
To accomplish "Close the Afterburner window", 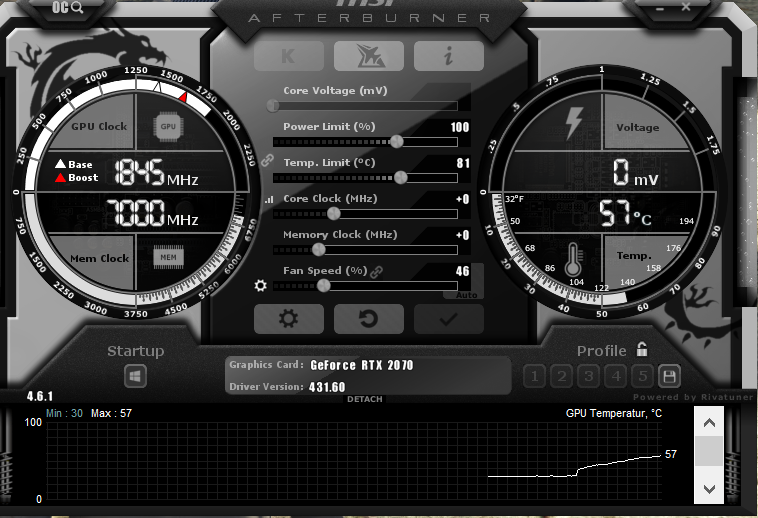I will point(686,7).
